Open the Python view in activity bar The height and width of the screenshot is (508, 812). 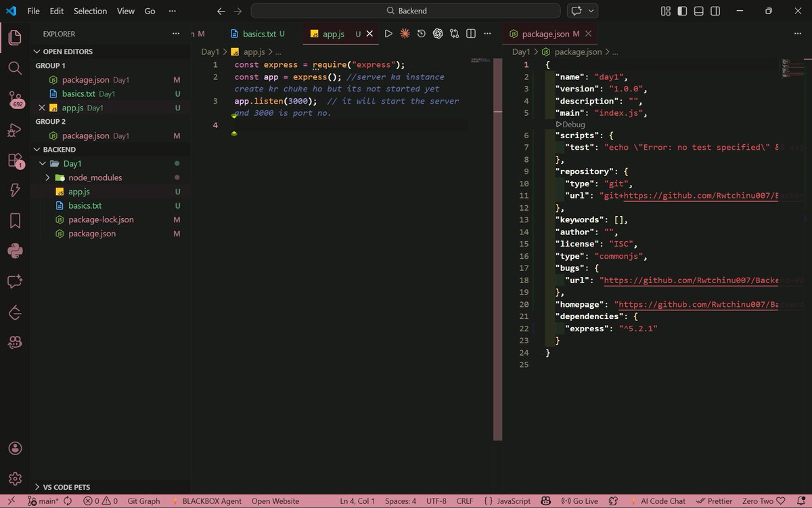pos(15,251)
